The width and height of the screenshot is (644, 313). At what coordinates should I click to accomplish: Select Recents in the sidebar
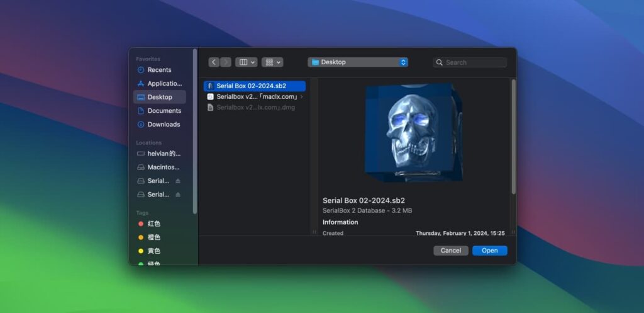(159, 70)
